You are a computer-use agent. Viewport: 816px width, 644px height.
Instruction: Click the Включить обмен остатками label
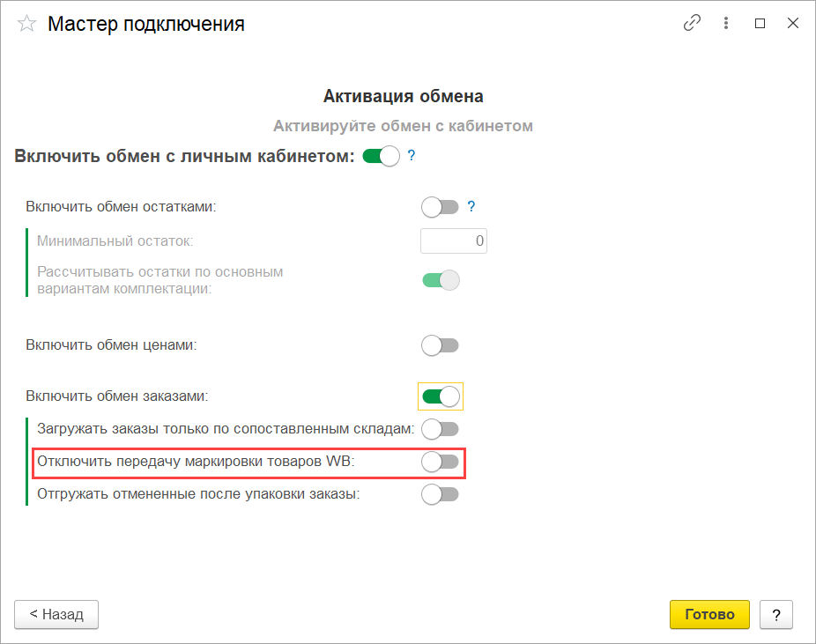(x=121, y=206)
